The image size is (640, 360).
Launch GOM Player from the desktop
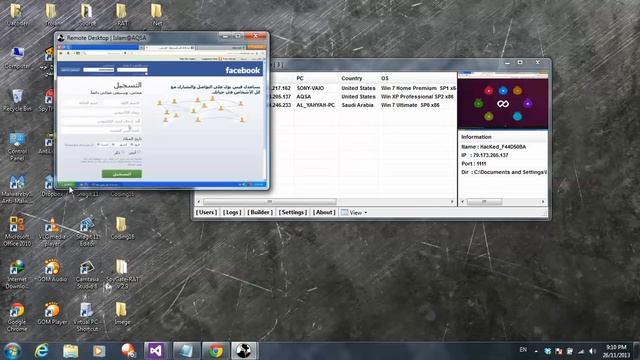pyautogui.click(x=52, y=313)
